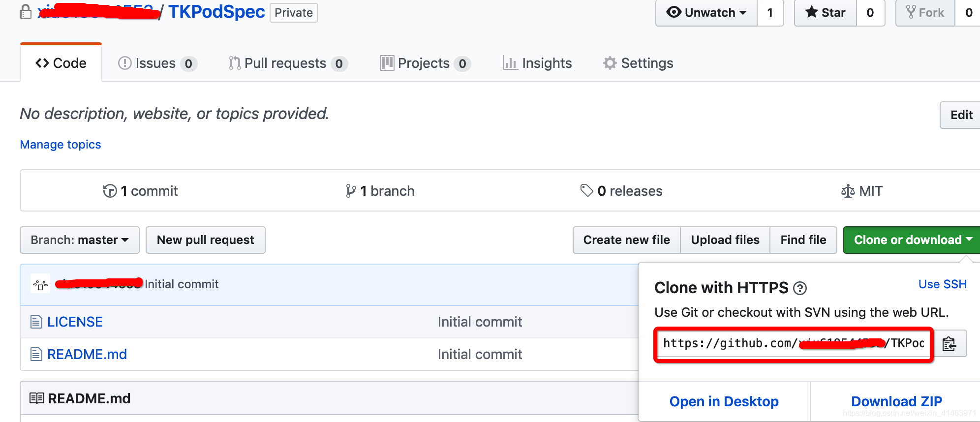Click the Private label badge

pyautogui.click(x=294, y=12)
